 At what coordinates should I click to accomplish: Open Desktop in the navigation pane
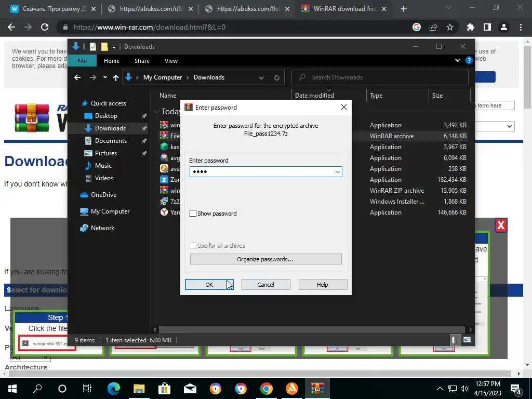tap(106, 116)
